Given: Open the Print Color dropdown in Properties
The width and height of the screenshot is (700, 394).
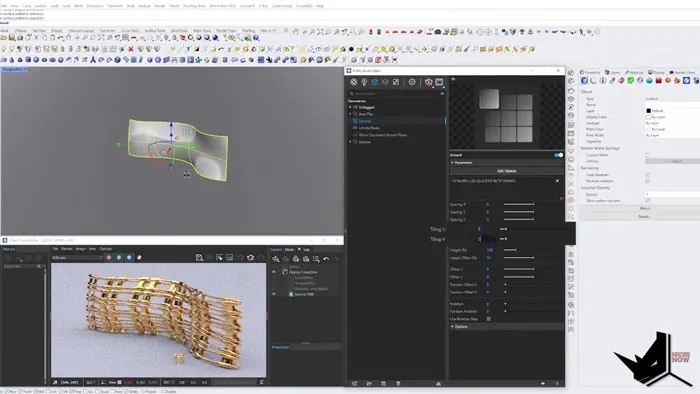Looking at the screenshot, I should (x=672, y=129).
